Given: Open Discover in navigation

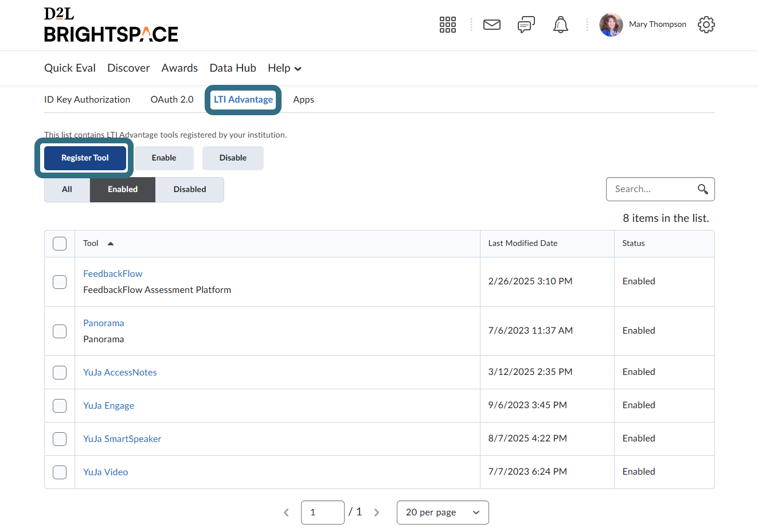Looking at the screenshot, I should 128,68.
